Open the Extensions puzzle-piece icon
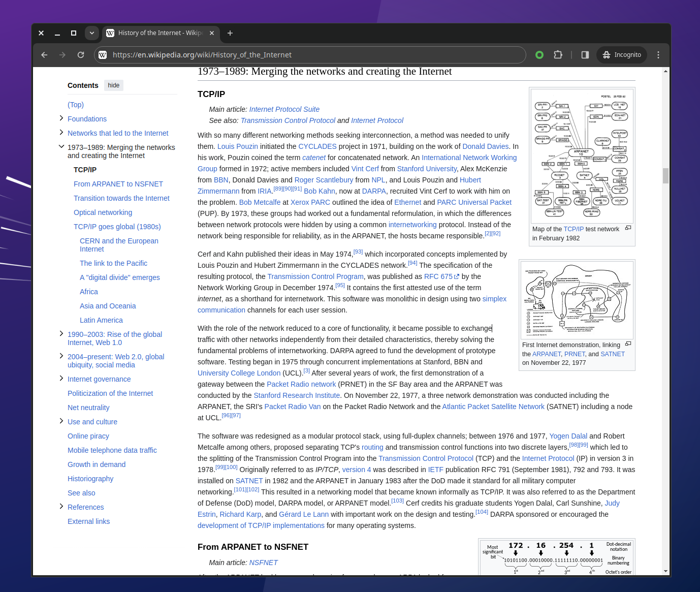Screen dimensions: 700x592 558,55
